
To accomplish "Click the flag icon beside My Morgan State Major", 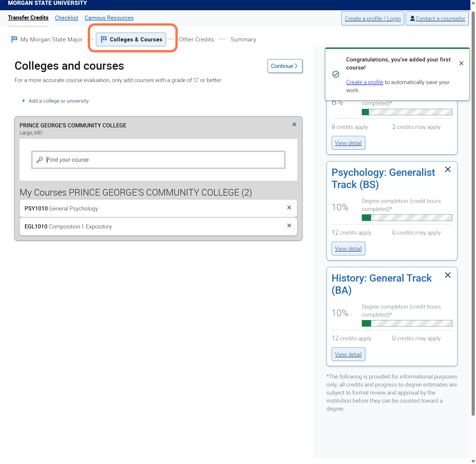I will click(14, 39).
